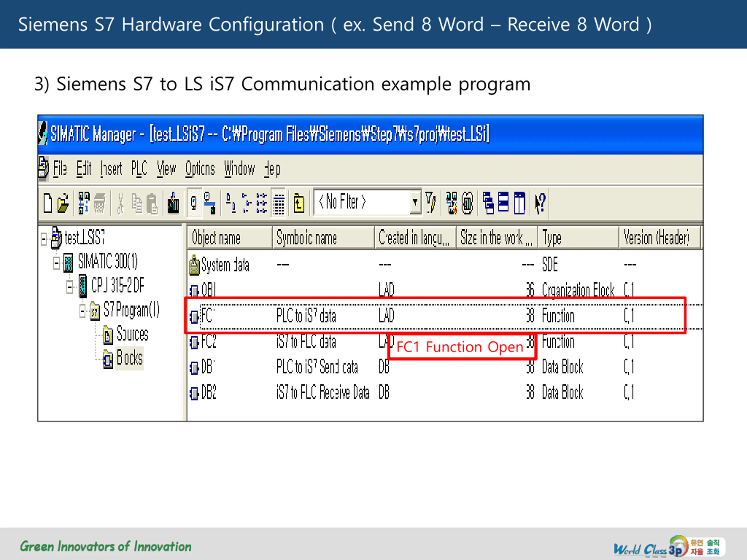The width and height of the screenshot is (747, 560).
Task: Click the Up One Level folder icon
Action: (299, 203)
